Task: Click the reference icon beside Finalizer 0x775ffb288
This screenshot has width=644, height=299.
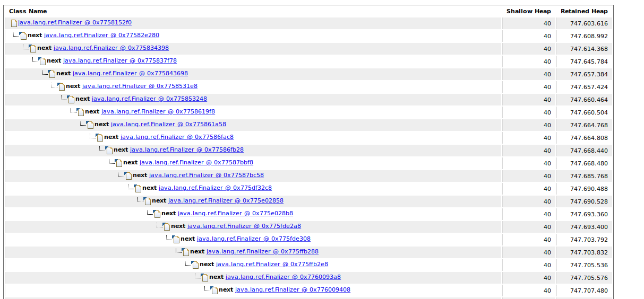Action: click(185, 252)
